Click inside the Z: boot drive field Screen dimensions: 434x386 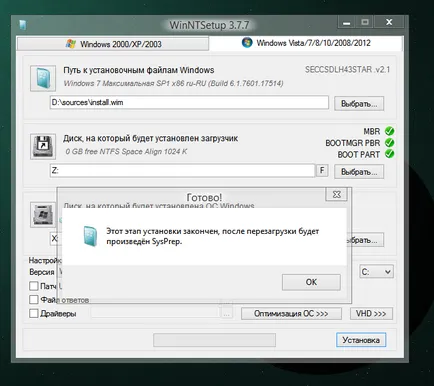click(182, 171)
